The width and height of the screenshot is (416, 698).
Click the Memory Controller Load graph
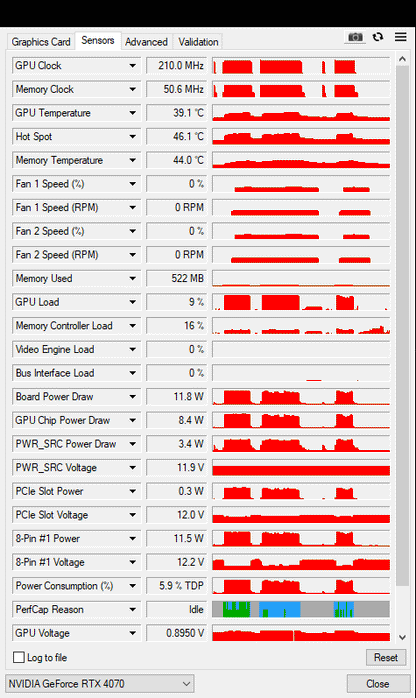point(301,325)
